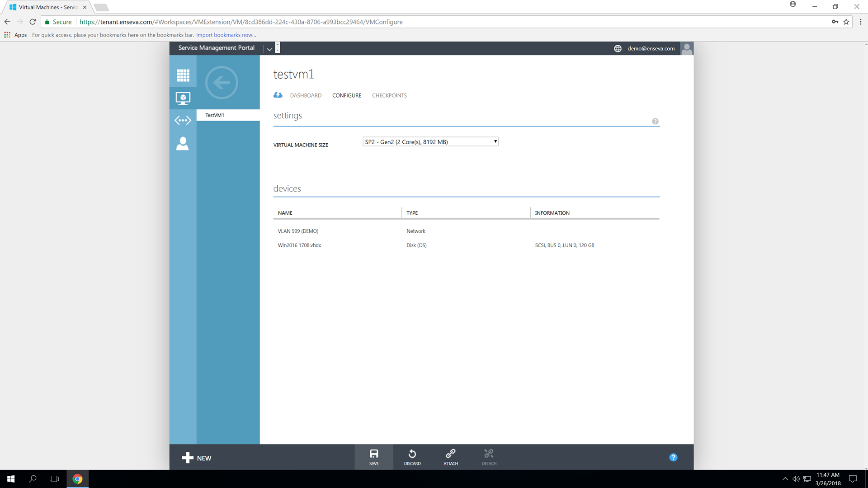Click the Detach device button
Screen dimensions: 868x488
click(x=489, y=457)
